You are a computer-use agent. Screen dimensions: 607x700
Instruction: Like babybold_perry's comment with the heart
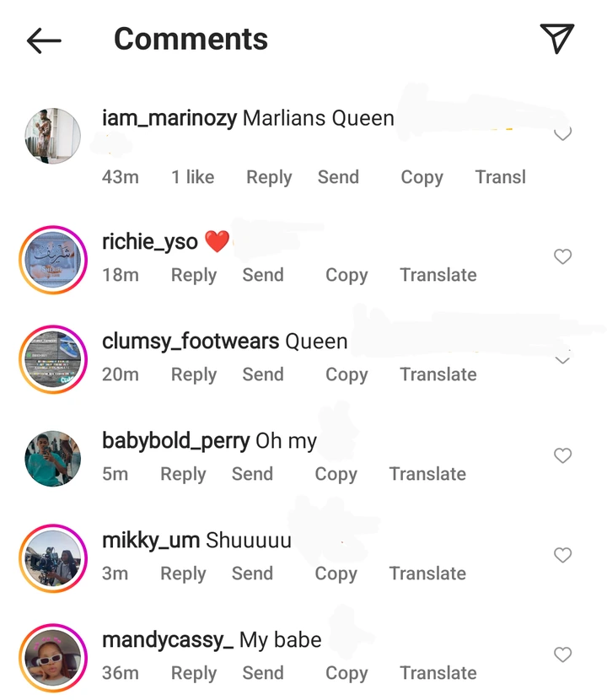(x=562, y=455)
